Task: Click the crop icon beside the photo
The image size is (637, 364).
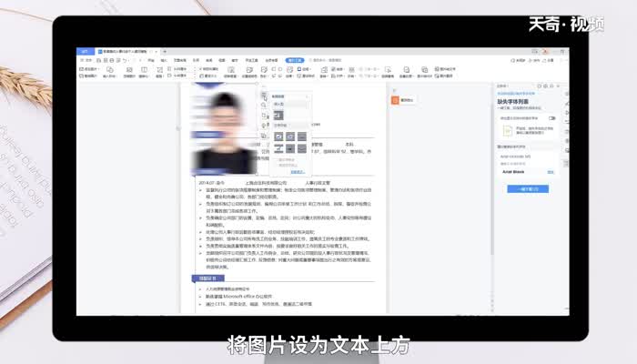Action: [264, 116]
